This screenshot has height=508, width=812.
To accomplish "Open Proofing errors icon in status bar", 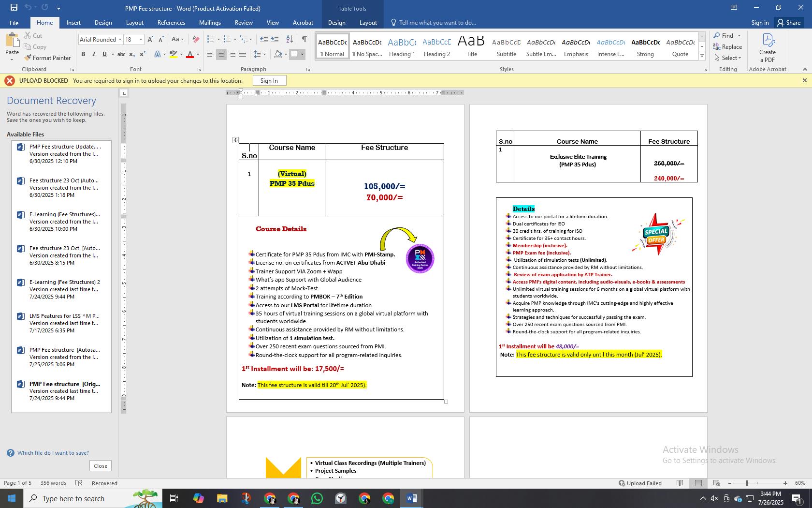I will 79,483.
